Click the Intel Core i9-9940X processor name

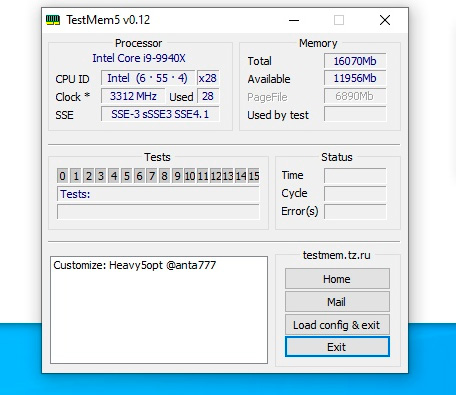(x=139, y=58)
